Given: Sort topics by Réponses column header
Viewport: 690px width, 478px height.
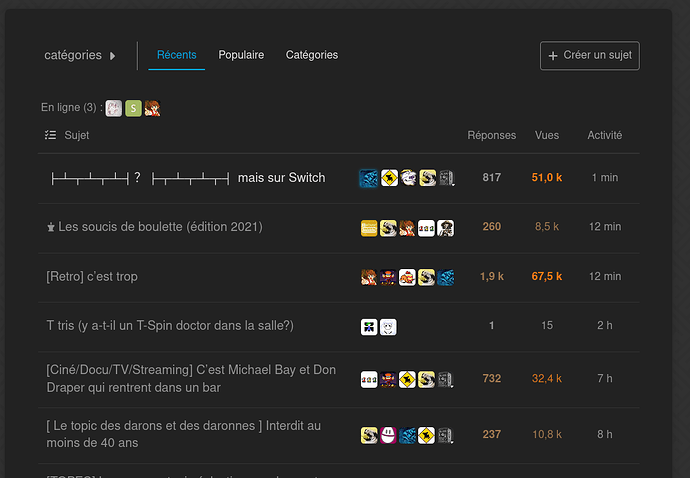Looking at the screenshot, I should (x=491, y=135).
